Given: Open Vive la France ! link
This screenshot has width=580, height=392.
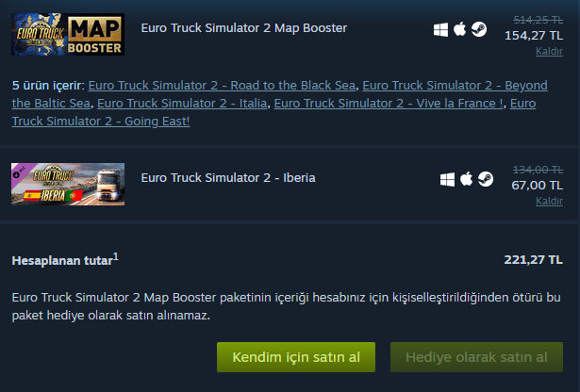Looking at the screenshot, I should (x=389, y=104).
